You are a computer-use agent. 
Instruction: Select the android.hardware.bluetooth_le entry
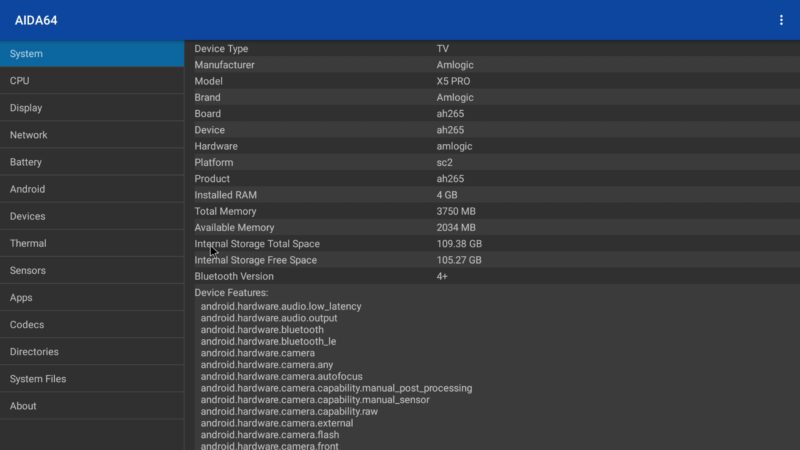[268, 341]
